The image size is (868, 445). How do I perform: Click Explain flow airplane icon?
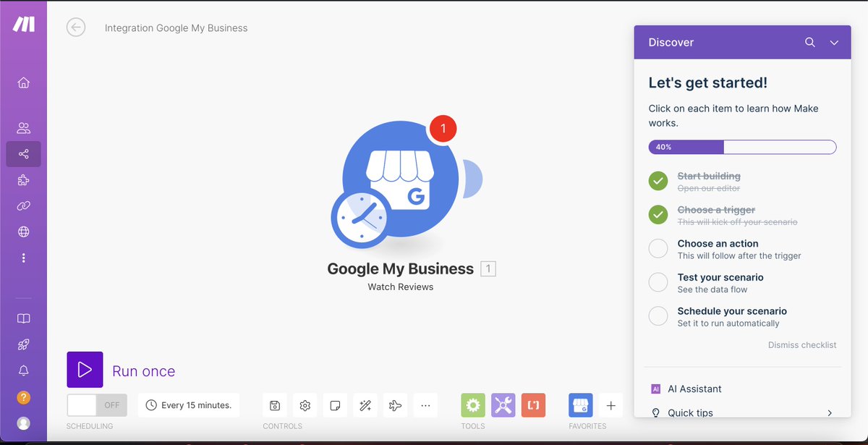[395, 405]
